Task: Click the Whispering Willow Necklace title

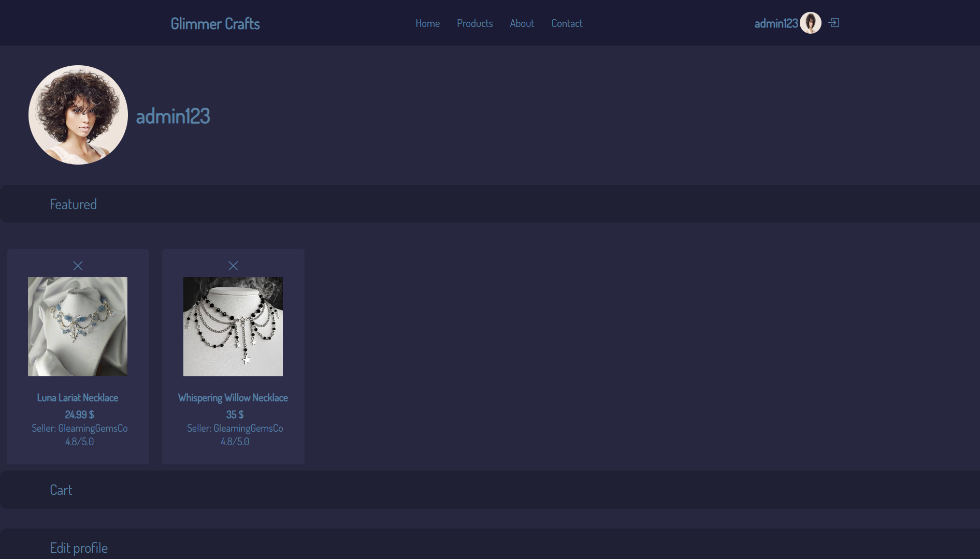Action: [233, 398]
